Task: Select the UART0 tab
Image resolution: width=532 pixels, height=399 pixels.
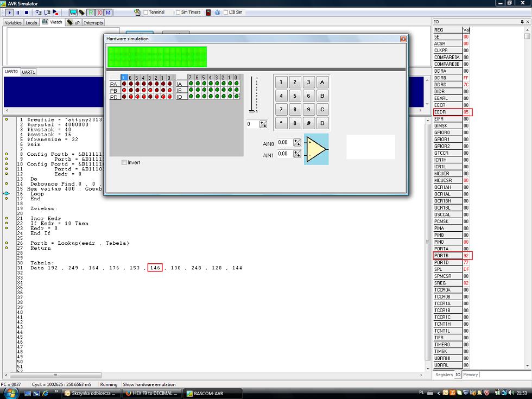Action: click(11, 72)
